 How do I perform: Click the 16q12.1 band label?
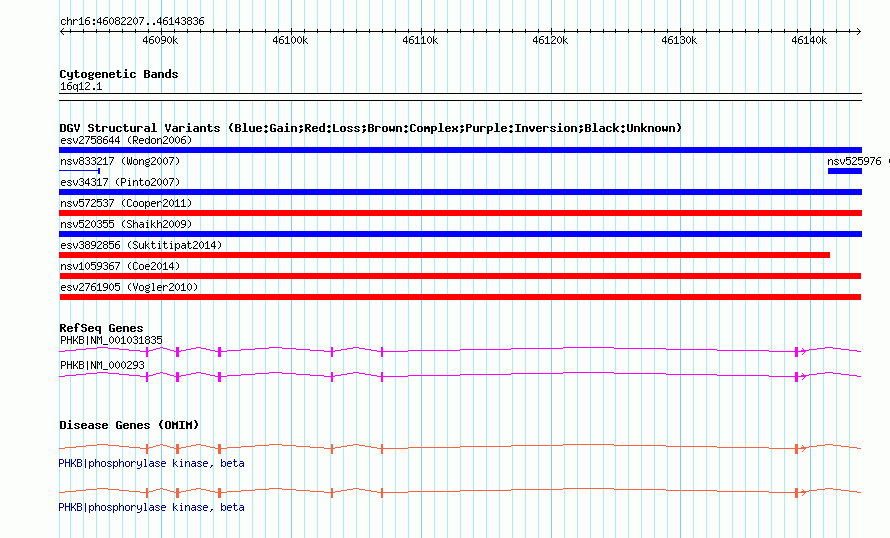(x=81, y=86)
